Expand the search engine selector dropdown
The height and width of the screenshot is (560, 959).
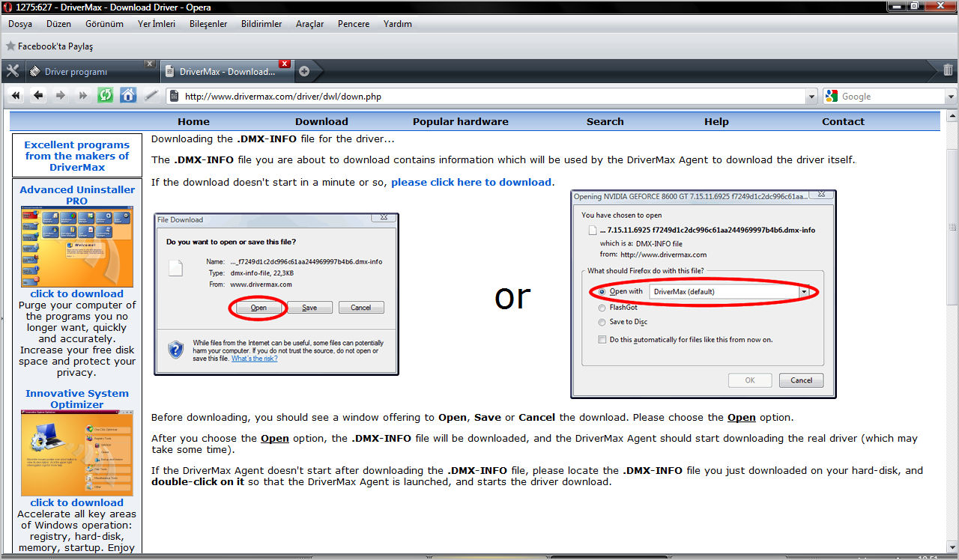click(x=951, y=97)
